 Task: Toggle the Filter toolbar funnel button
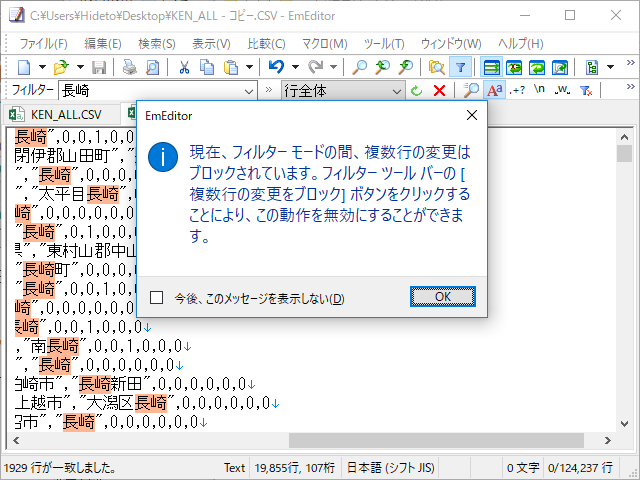click(x=460, y=67)
